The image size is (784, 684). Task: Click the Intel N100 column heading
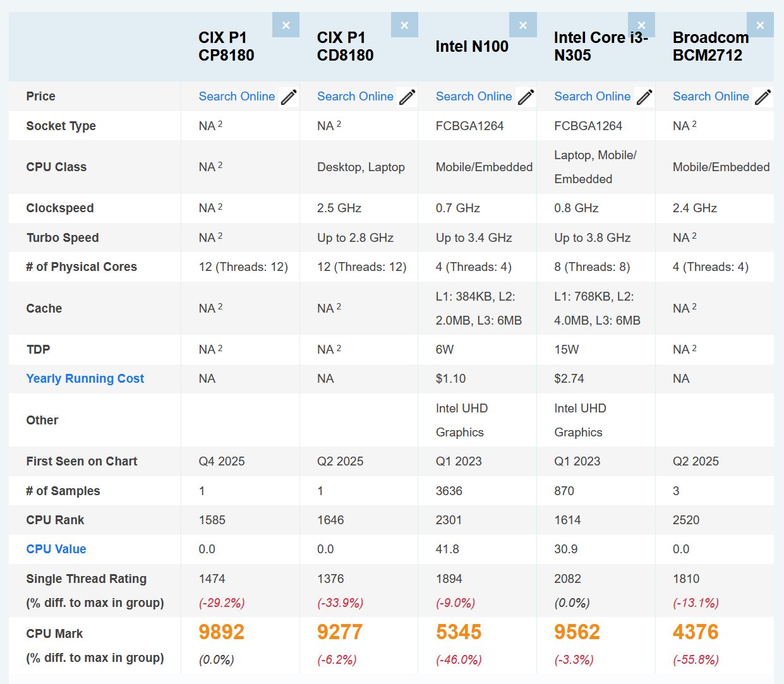(472, 47)
